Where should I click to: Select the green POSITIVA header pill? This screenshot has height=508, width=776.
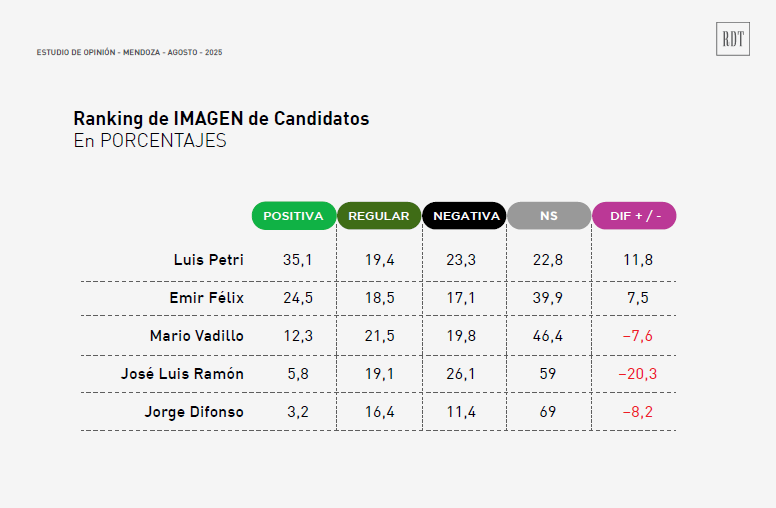point(294,216)
